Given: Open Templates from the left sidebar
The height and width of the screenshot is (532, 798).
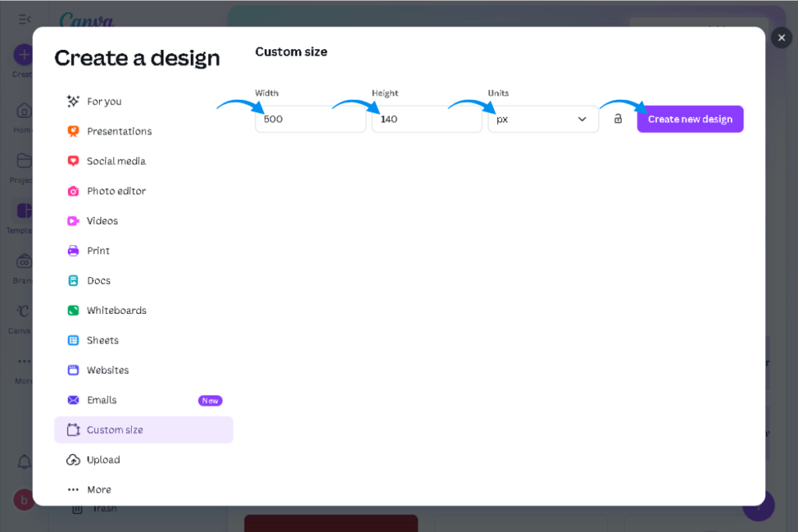Looking at the screenshot, I should pos(23,210).
